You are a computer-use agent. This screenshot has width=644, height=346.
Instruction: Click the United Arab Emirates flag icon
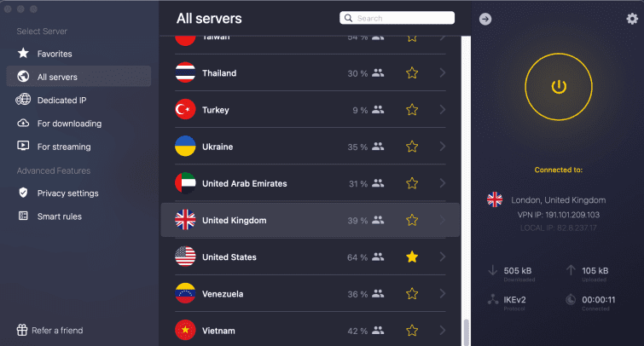185,183
